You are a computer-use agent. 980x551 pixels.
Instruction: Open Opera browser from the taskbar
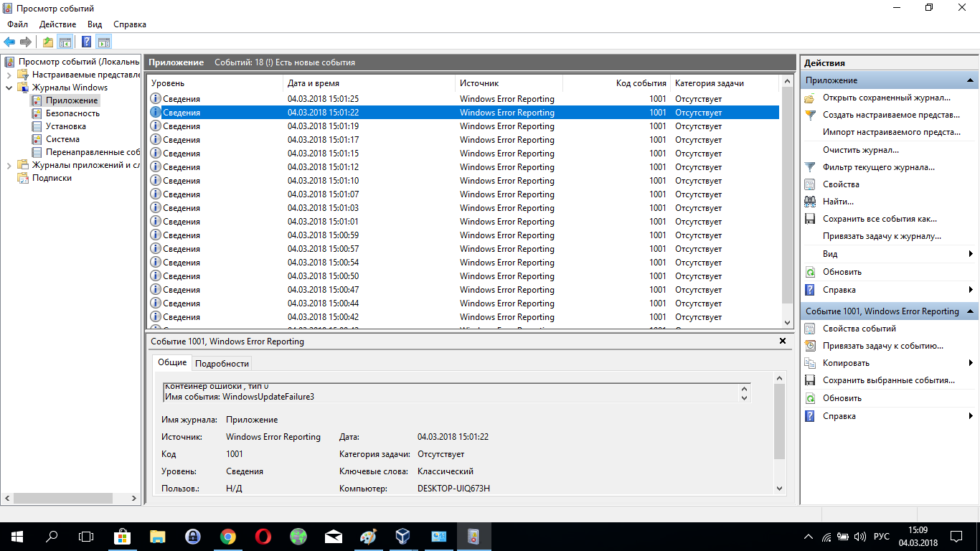tap(263, 537)
